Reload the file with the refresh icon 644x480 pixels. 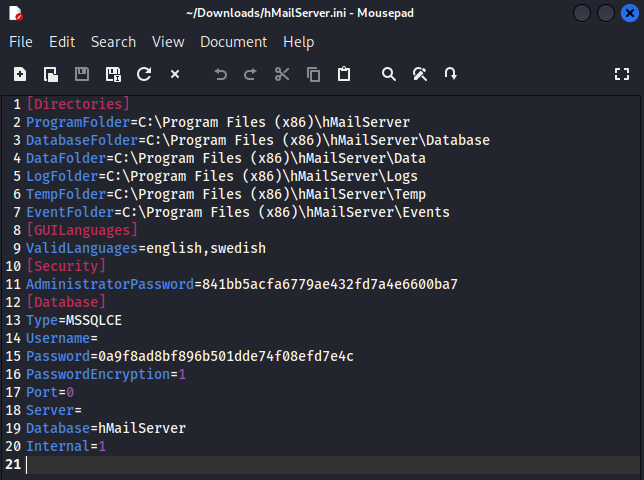(x=144, y=74)
